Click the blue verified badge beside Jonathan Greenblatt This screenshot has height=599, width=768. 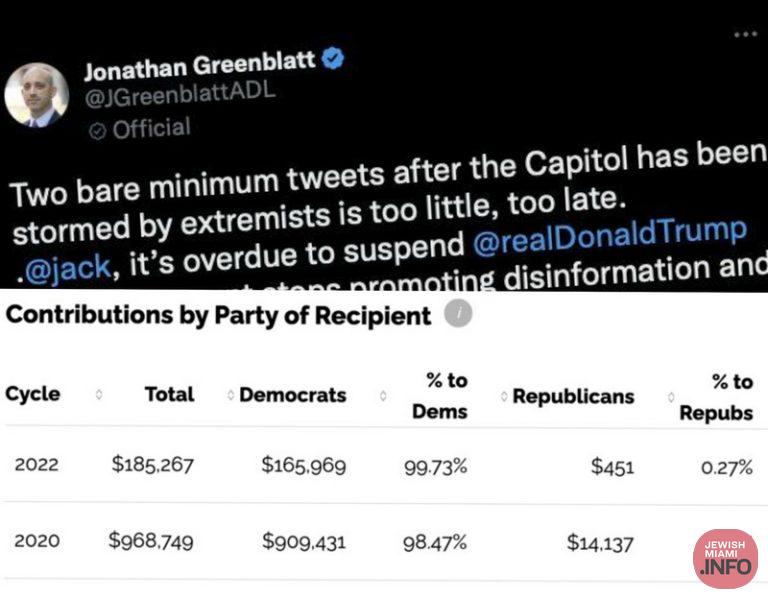pos(332,62)
